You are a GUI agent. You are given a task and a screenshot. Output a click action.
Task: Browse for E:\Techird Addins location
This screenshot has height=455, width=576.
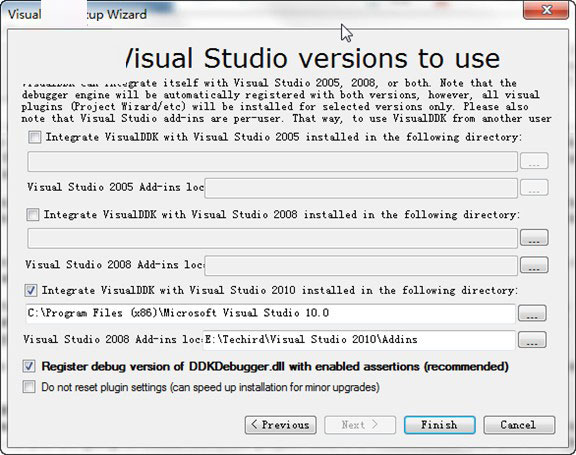532,340
